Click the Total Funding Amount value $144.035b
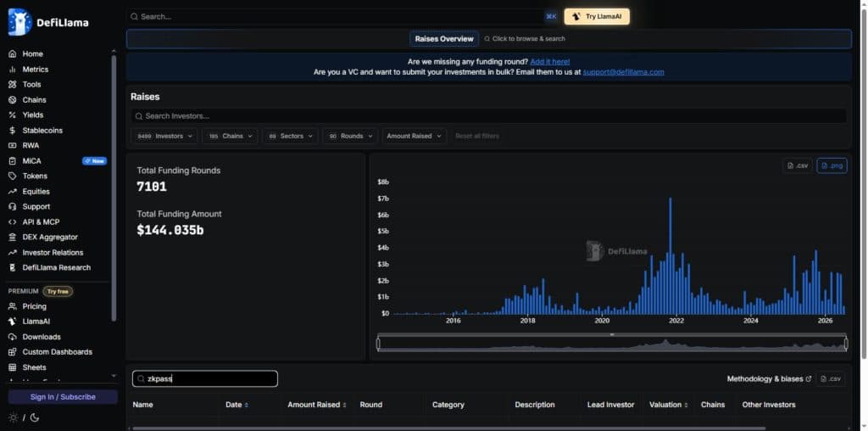 coord(170,230)
